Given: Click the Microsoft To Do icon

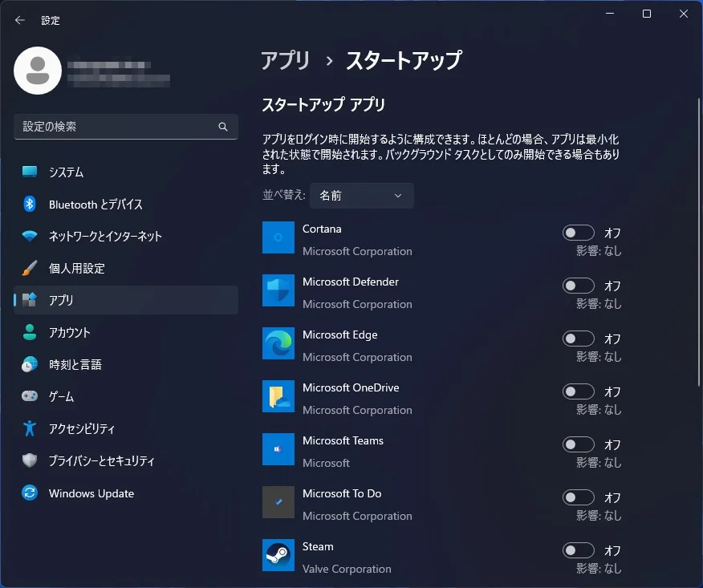Looking at the screenshot, I should (278, 502).
